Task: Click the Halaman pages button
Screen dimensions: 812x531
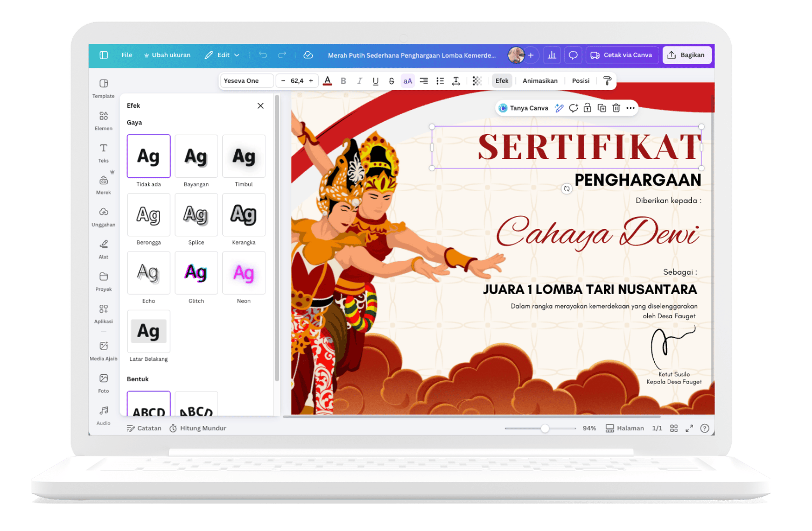Action: [624, 428]
